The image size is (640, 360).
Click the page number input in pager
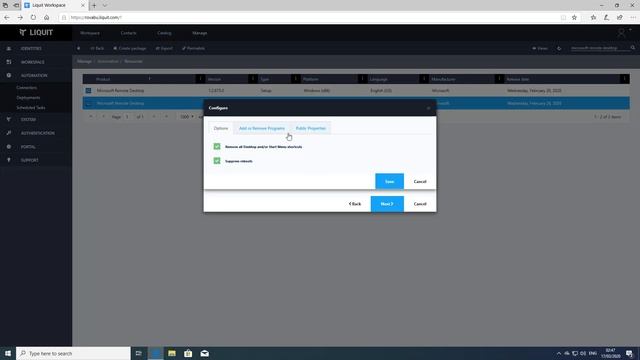pos(127,117)
